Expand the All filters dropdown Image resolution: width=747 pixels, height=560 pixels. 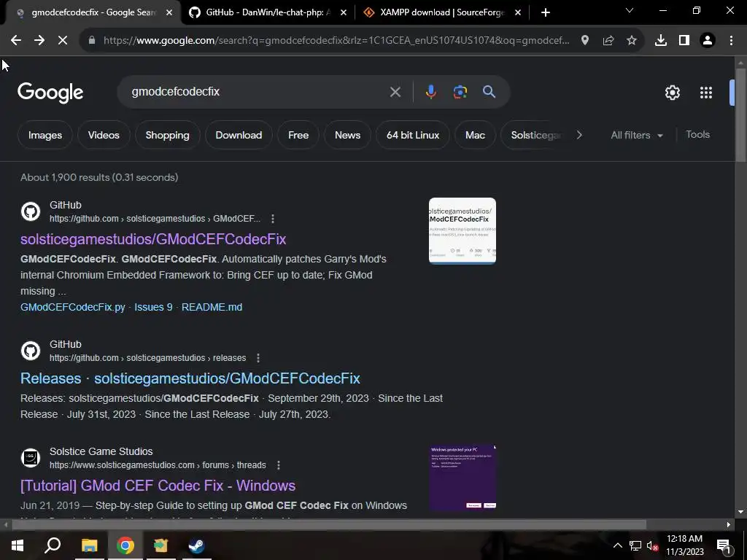point(637,135)
